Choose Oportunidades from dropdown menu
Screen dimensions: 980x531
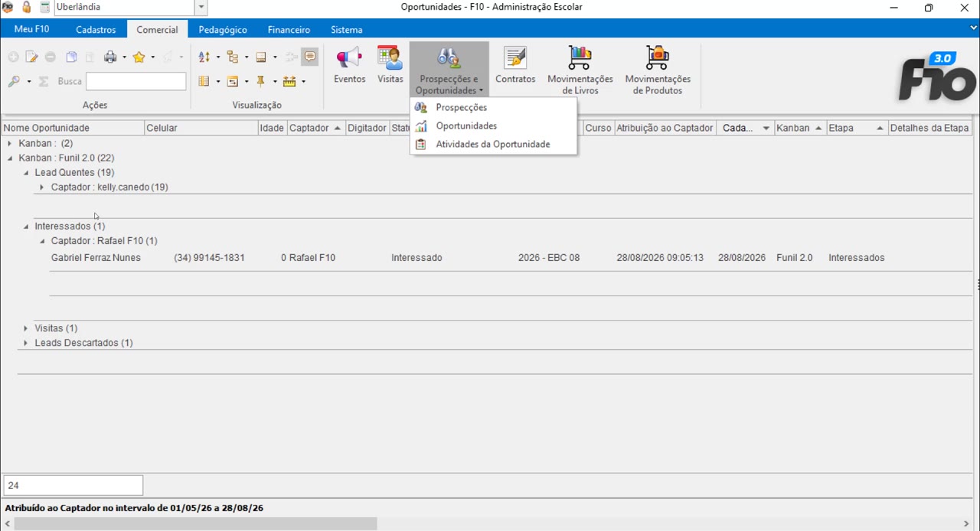click(493, 126)
